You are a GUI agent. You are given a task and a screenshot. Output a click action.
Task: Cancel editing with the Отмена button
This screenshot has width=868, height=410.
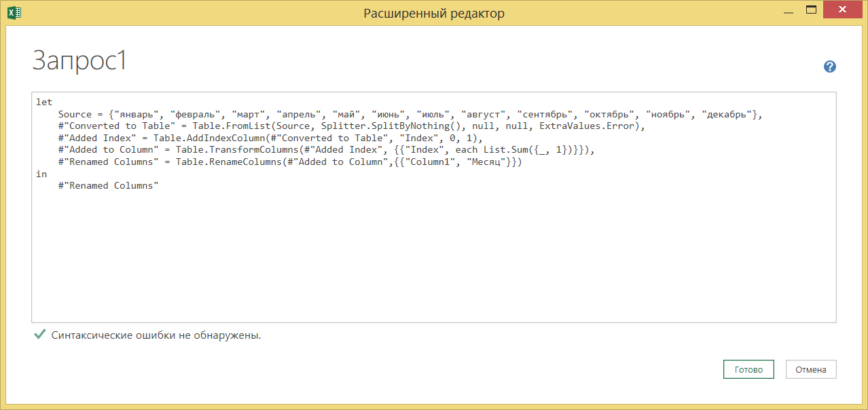[811, 369]
